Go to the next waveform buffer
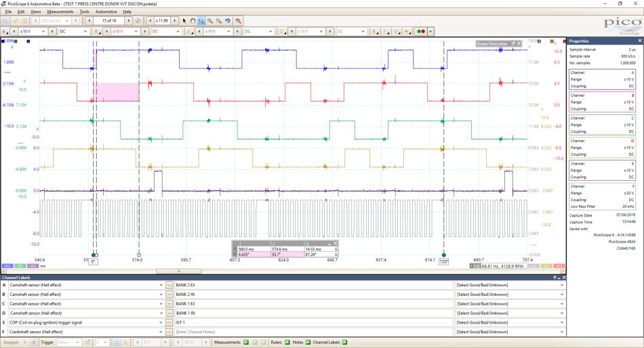The image size is (644, 348). click(x=129, y=20)
